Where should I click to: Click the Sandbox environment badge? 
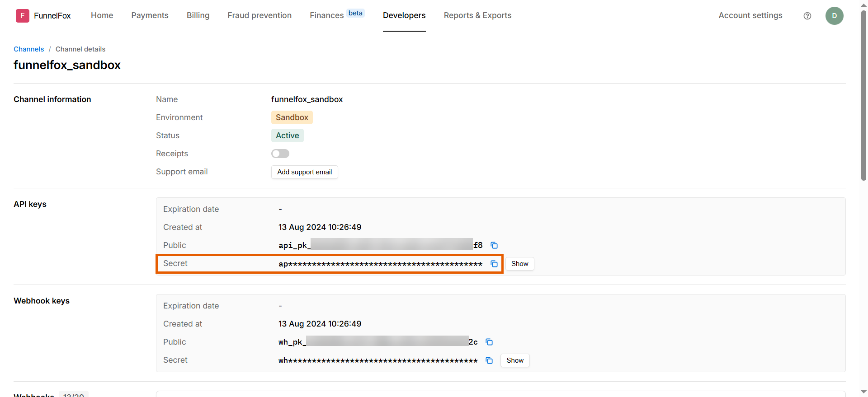pos(292,117)
